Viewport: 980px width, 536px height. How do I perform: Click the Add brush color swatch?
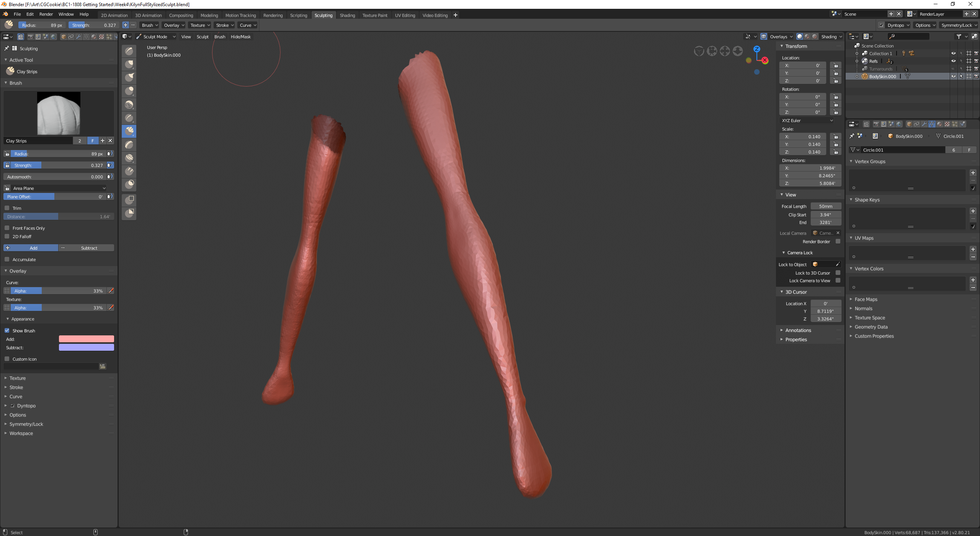(x=86, y=339)
